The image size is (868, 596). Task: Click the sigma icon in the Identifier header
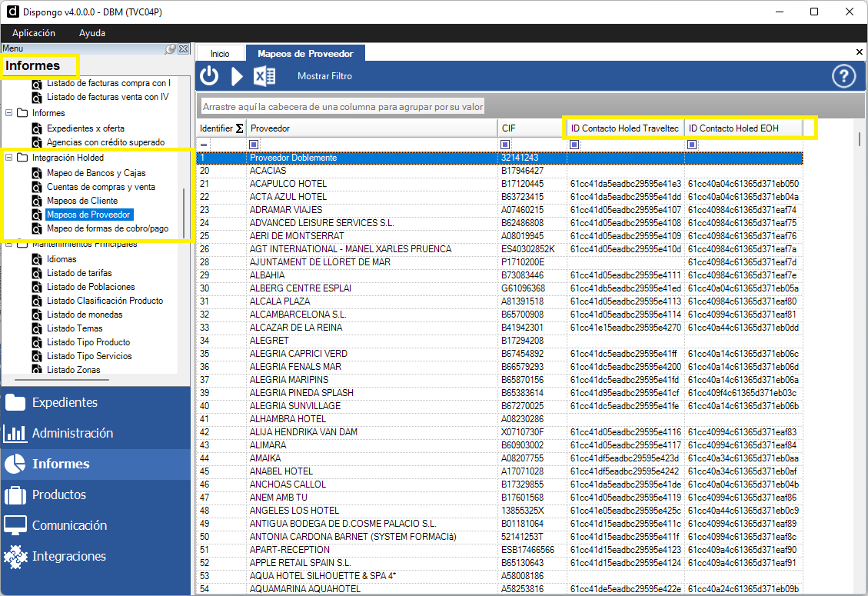pyautogui.click(x=238, y=128)
